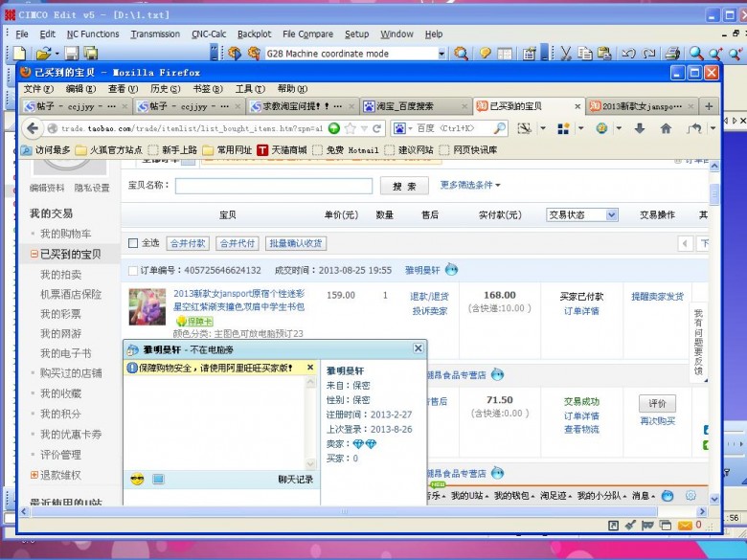Viewport: 747px width, 560px height.
Task: Click emoticon smiley in chat window
Action: coord(137,479)
